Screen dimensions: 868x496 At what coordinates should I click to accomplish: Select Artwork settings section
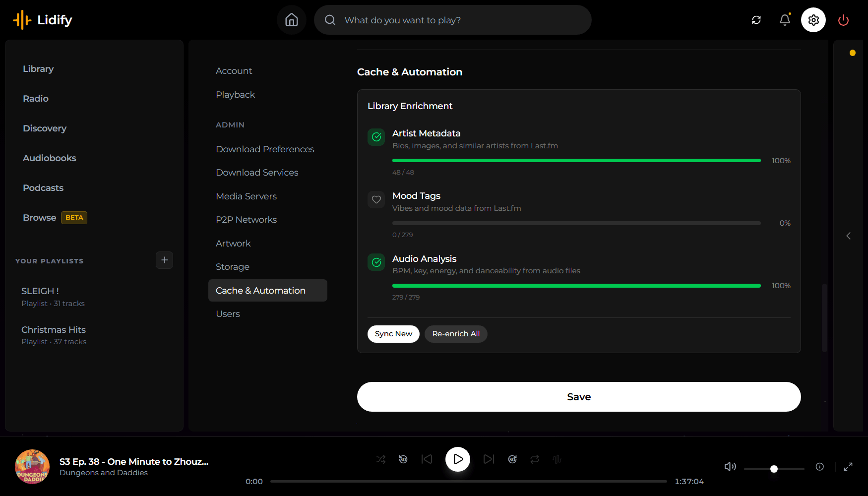pos(233,244)
